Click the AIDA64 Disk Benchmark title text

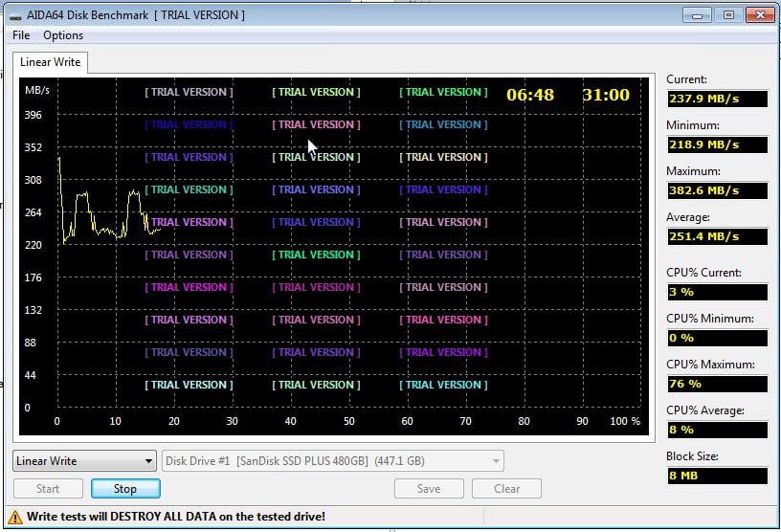coord(88,15)
